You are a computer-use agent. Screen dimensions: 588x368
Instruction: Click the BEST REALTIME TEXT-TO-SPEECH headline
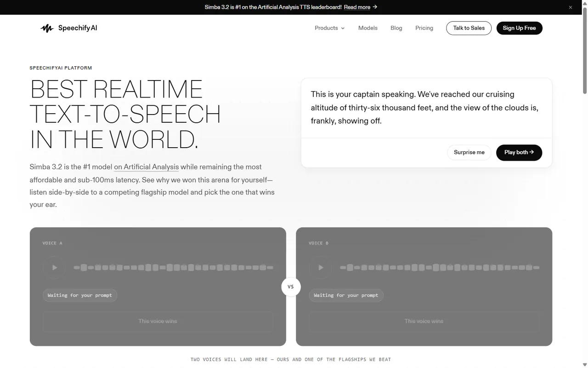(x=125, y=115)
